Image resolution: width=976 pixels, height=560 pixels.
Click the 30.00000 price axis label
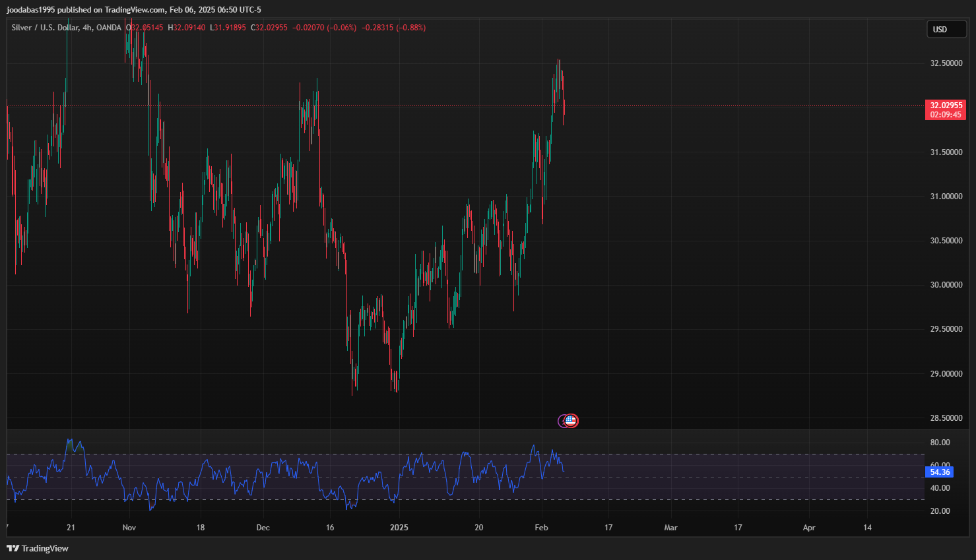click(x=946, y=285)
